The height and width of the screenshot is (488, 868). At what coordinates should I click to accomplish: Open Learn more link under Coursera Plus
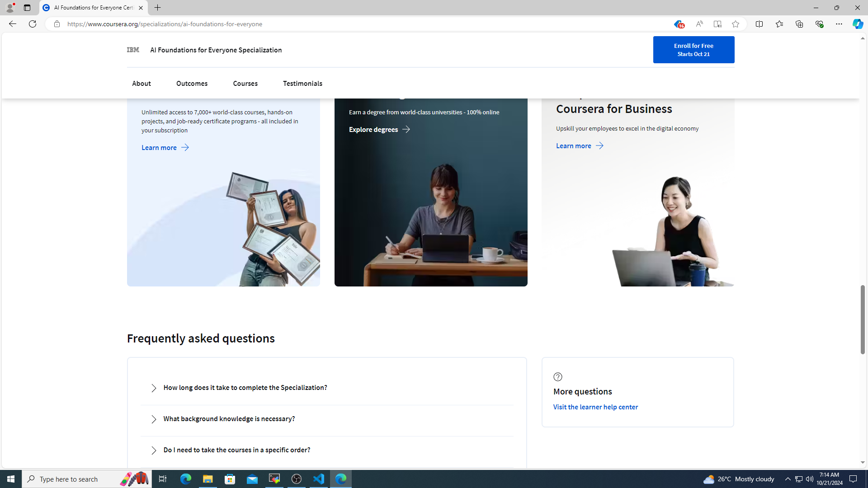165,147
